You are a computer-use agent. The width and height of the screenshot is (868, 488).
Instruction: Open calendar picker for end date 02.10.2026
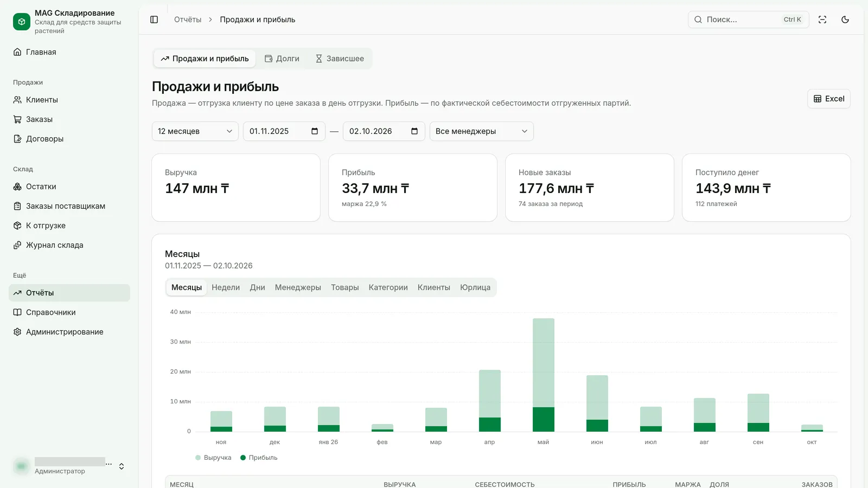(x=414, y=131)
